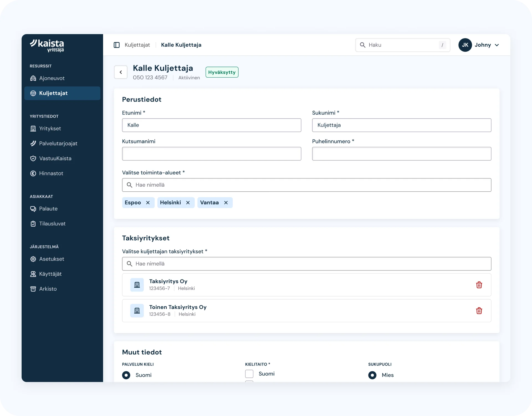
Task: Open the toiminta-alueet search combo box
Action: 306,185
